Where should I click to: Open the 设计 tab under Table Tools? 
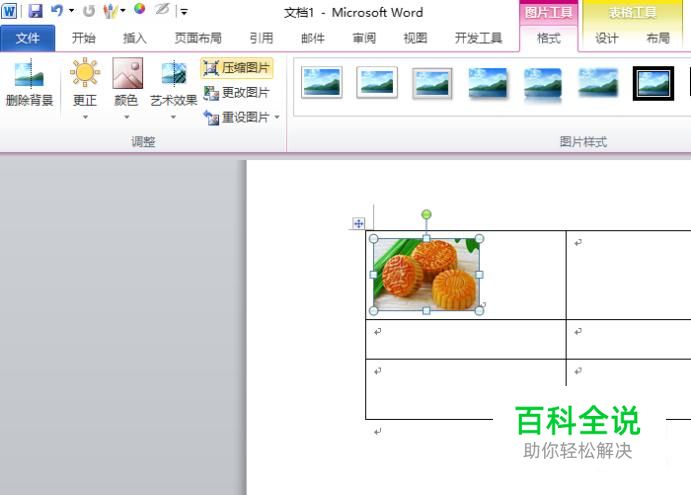click(x=607, y=38)
